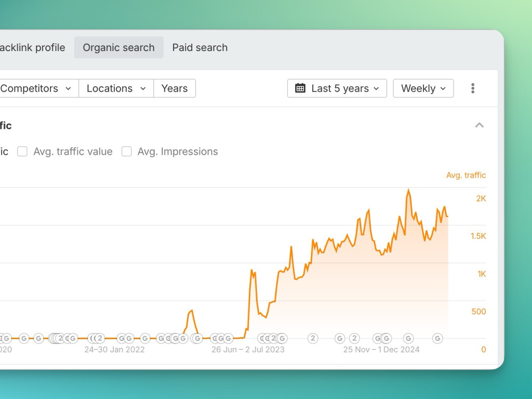Click the calendar icon in date range
Screen dimensions: 532x399
coord(300,88)
